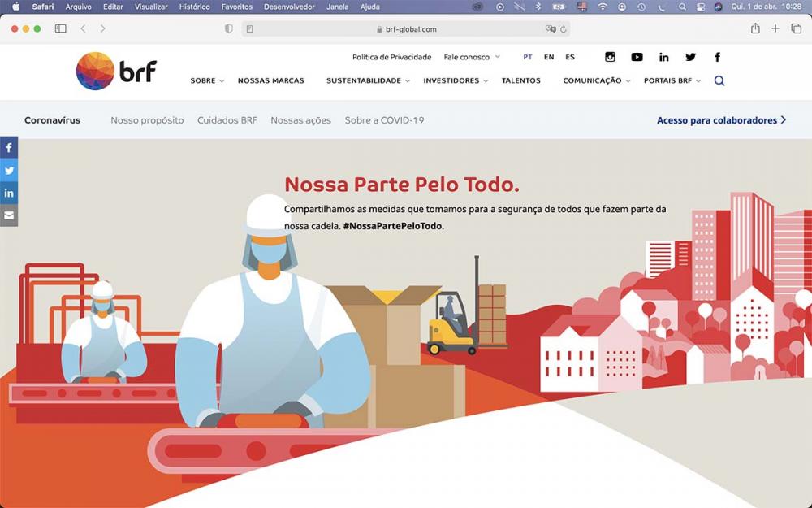The width and height of the screenshot is (812, 508).
Task: Open Sobre a COVID-19 section
Action: tap(384, 120)
